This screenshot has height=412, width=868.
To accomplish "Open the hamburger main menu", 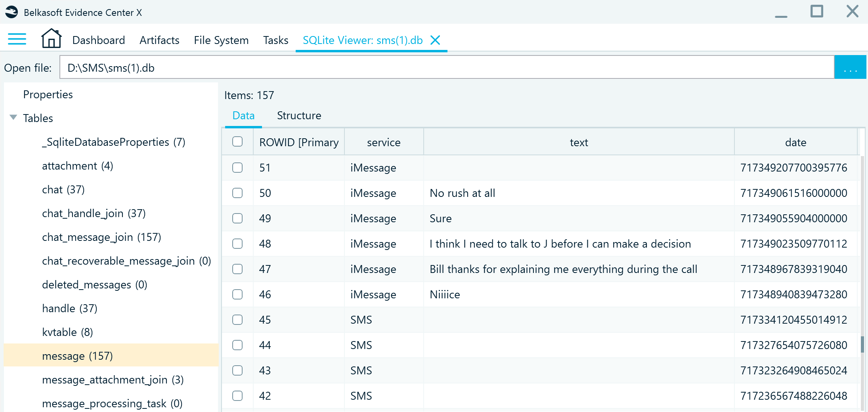I will (x=17, y=39).
